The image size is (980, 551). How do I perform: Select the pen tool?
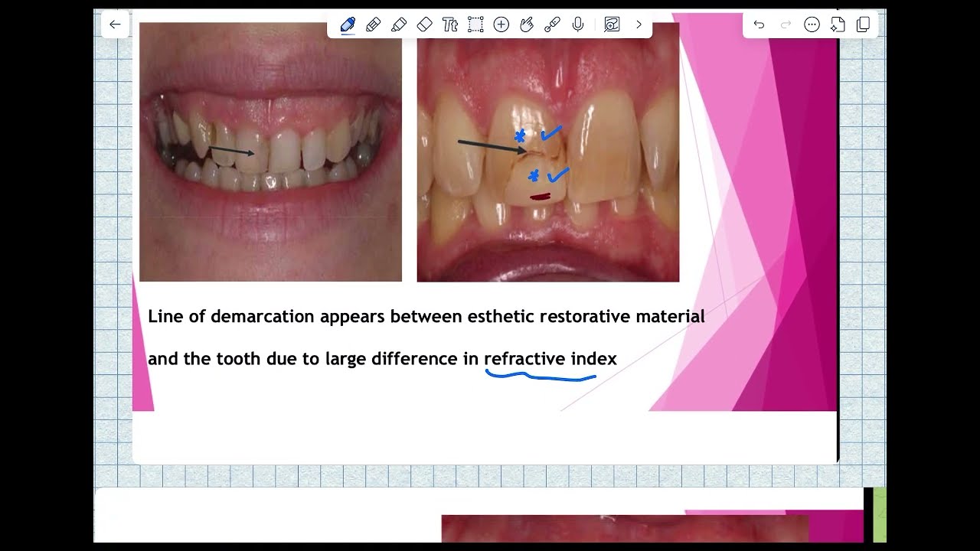pyautogui.click(x=348, y=24)
